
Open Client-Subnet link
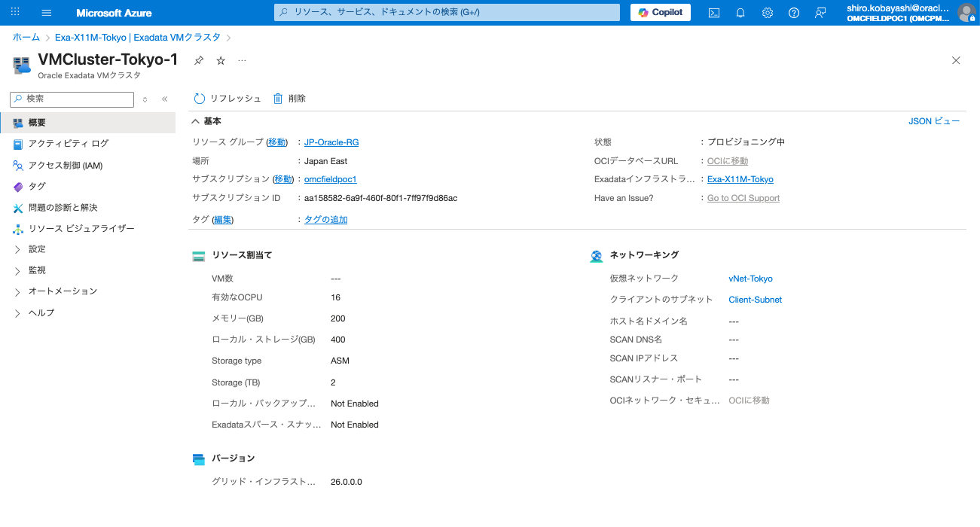click(756, 300)
